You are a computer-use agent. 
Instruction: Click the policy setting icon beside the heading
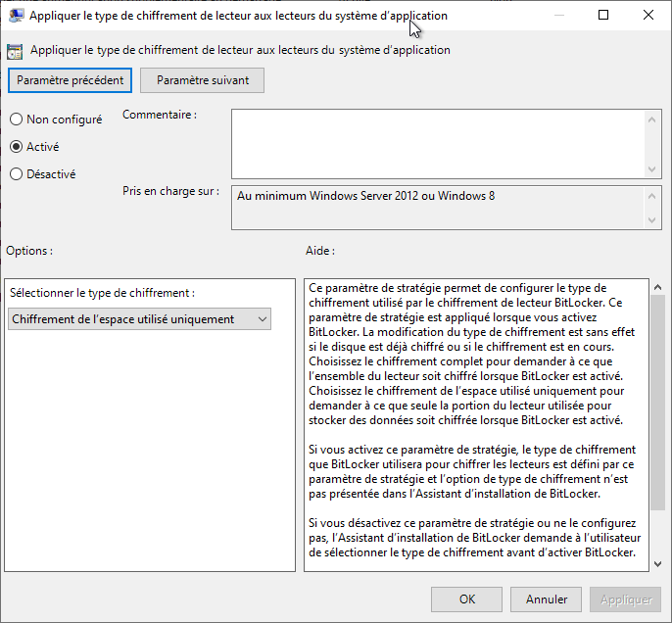(x=15, y=51)
